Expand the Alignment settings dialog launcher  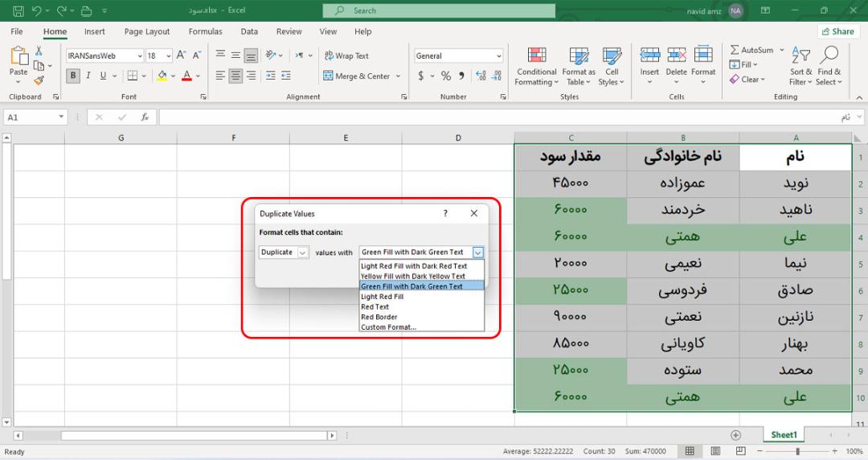pos(403,97)
